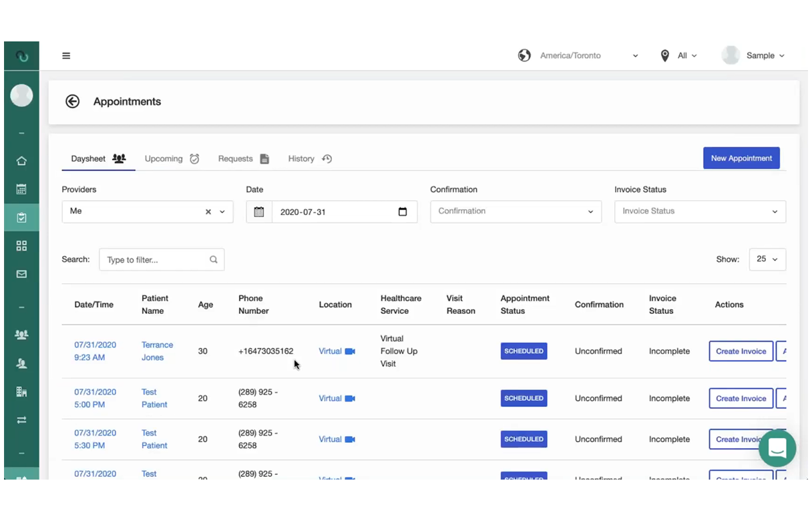Click the search magnifier icon in the filter box

coord(214,260)
